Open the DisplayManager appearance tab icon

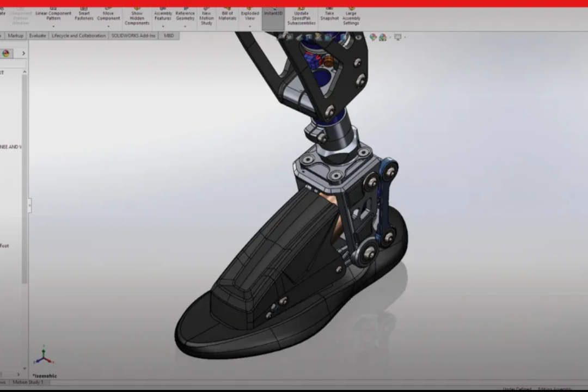tap(6, 53)
